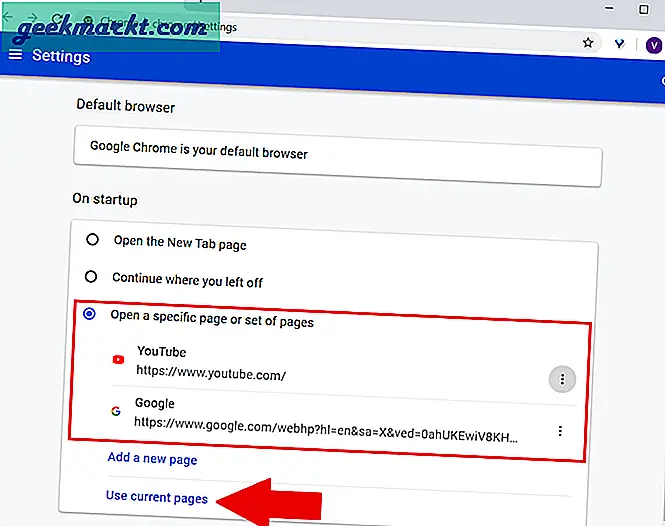The height and width of the screenshot is (526, 665).
Task: Open more actions for the YouTube entry
Action: pyautogui.click(x=562, y=379)
